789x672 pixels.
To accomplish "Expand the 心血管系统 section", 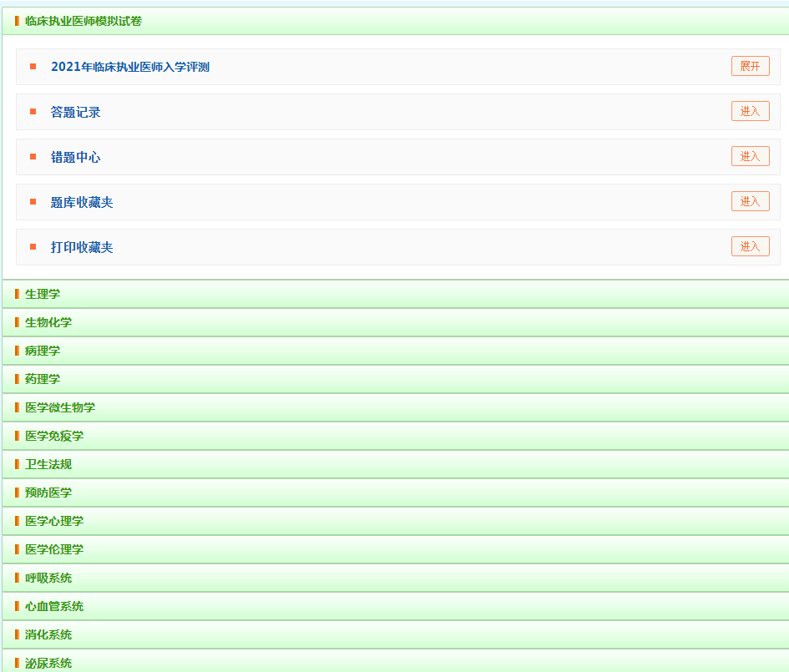I will click(x=54, y=606).
